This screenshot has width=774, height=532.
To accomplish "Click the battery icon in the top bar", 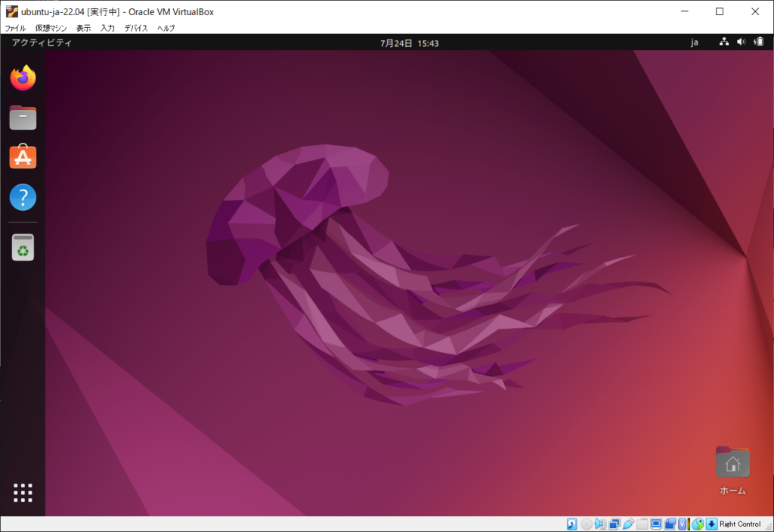I will click(759, 42).
